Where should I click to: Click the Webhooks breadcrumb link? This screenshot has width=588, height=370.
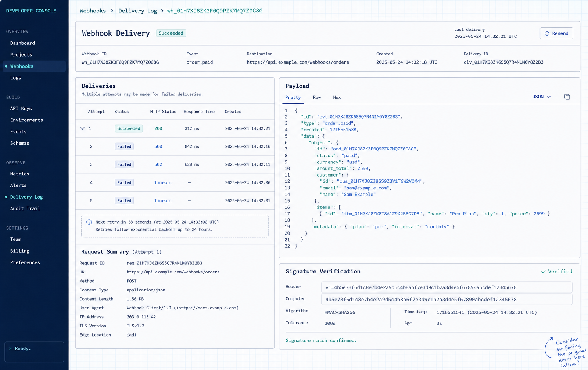pyautogui.click(x=93, y=11)
